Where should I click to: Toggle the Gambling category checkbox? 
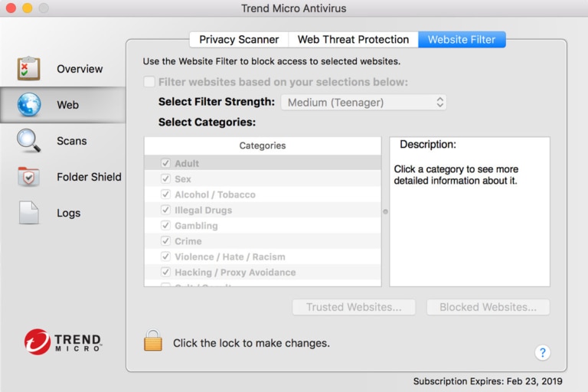[165, 226]
